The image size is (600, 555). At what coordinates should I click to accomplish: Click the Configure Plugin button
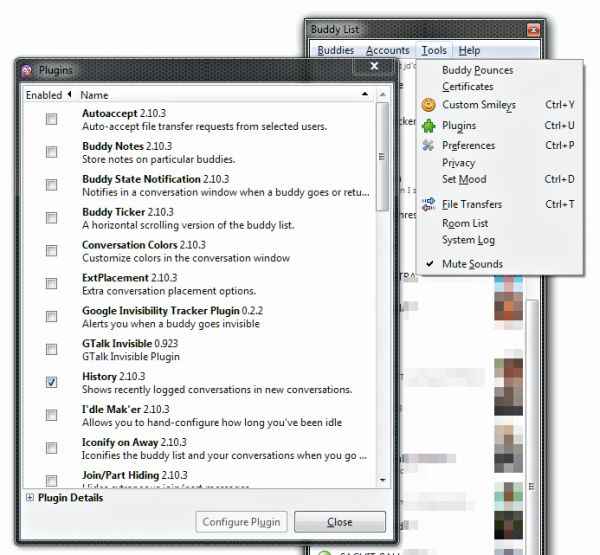coord(241,522)
